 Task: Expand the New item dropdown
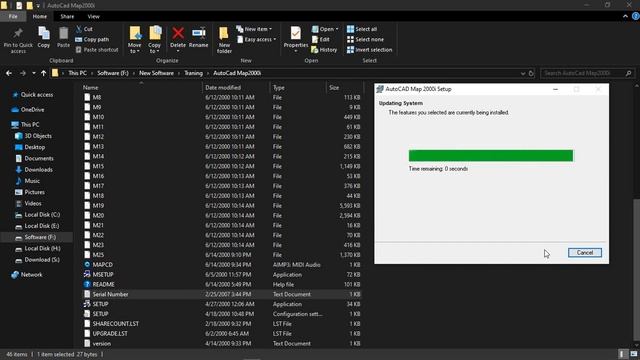[254, 29]
